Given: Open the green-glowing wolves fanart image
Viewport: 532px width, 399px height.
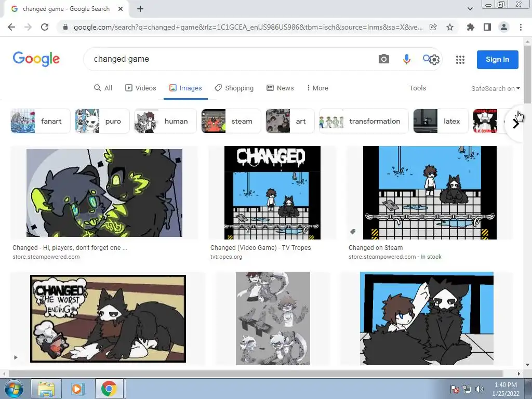Looking at the screenshot, I should click(104, 193).
